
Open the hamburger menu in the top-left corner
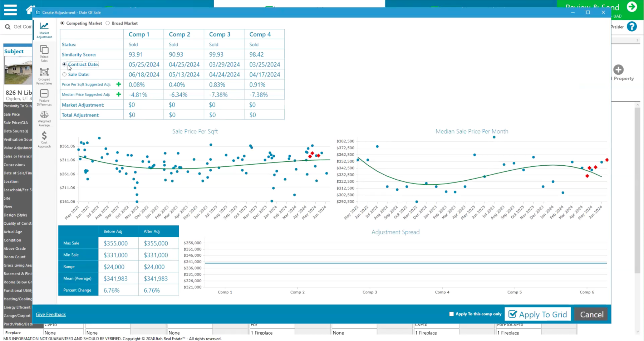[x=10, y=10]
